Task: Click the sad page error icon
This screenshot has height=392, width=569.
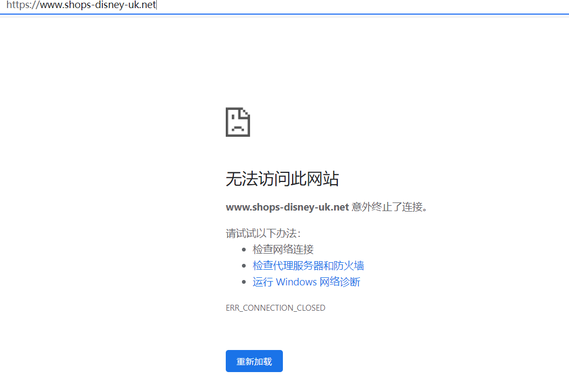Action: coord(238,122)
